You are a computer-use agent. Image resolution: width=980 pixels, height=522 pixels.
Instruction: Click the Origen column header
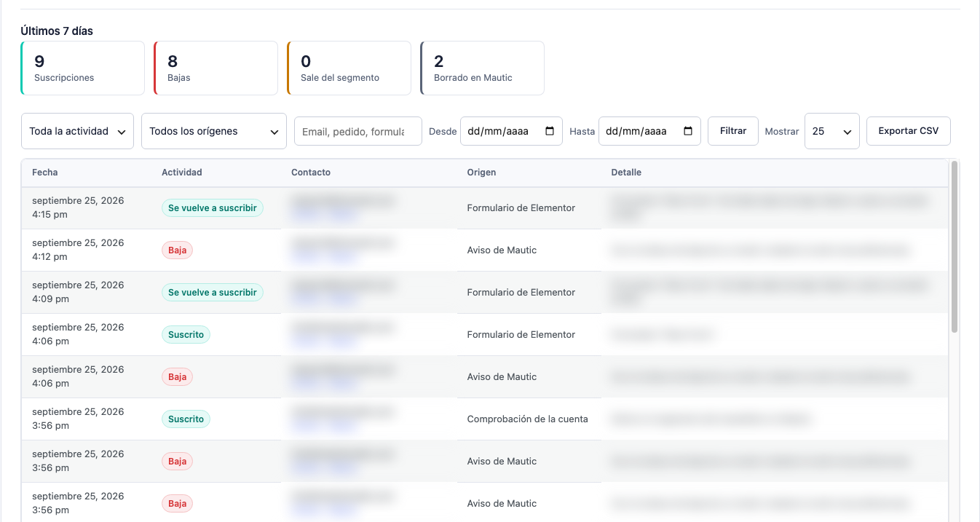coord(481,173)
